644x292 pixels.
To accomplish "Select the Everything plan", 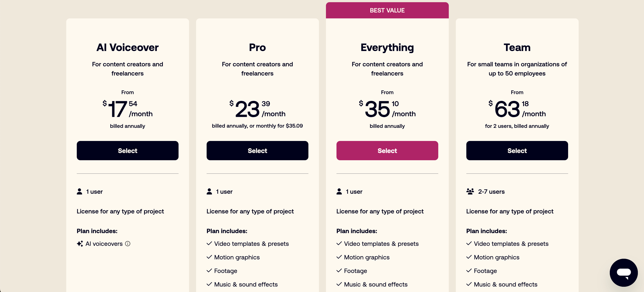I will pos(387,151).
